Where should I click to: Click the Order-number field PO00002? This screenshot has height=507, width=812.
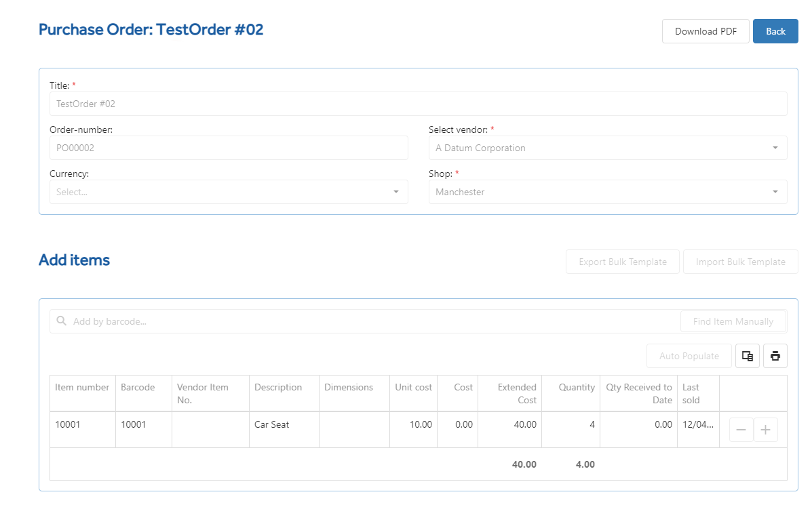tap(229, 148)
